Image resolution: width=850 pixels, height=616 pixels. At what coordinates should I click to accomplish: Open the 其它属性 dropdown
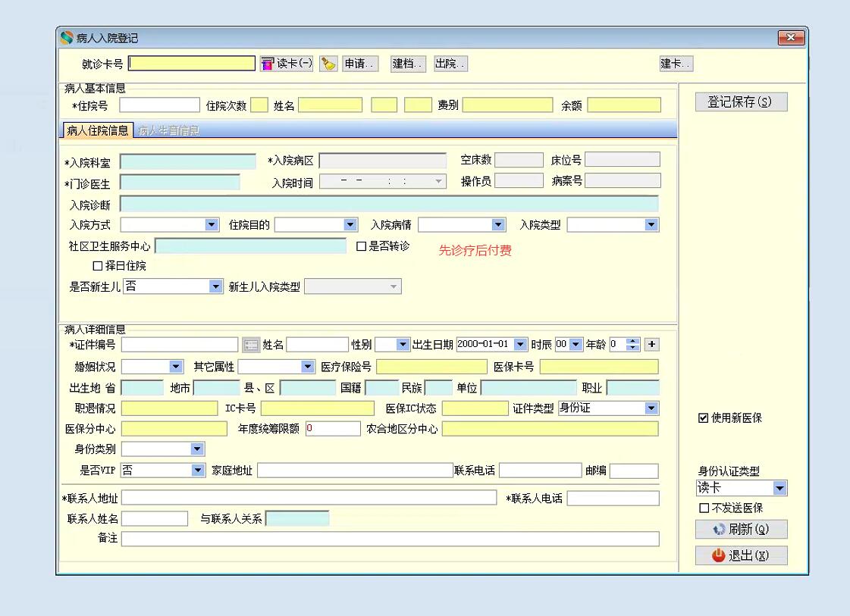coord(307,367)
